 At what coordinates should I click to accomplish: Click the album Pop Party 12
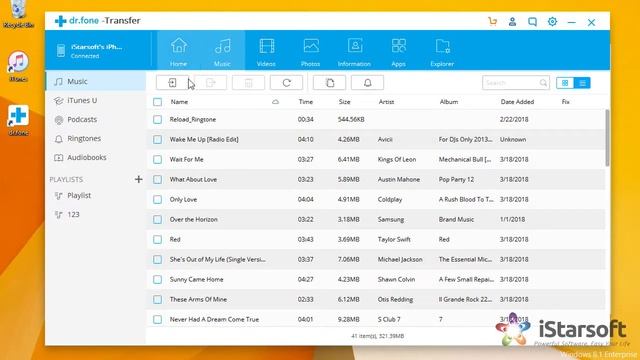point(456,180)
